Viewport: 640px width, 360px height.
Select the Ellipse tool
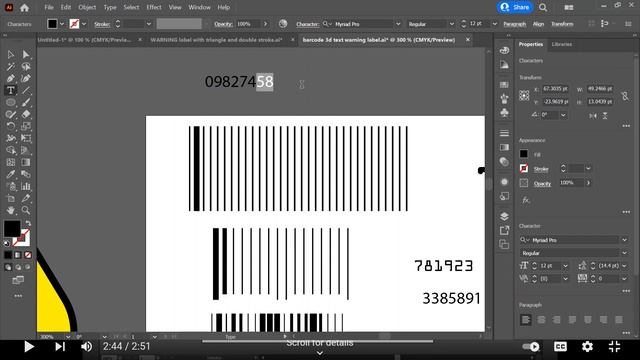point(11,102)
